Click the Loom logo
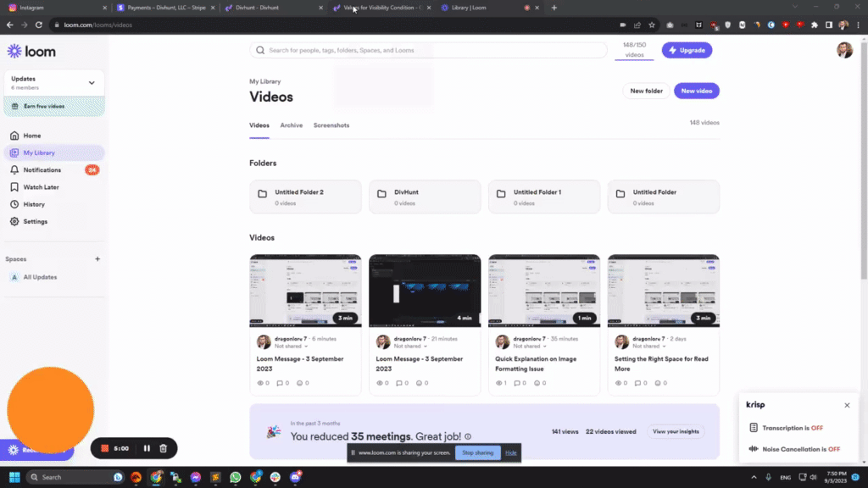Image resolution: width=868 pixels, height=488 pixels. [x=31, y=52]
